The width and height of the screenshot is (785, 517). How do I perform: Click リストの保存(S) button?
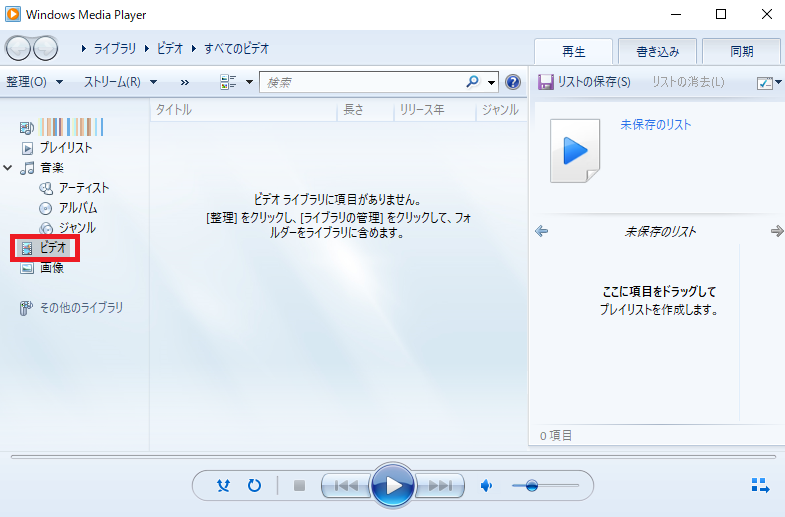click(584, 82)
